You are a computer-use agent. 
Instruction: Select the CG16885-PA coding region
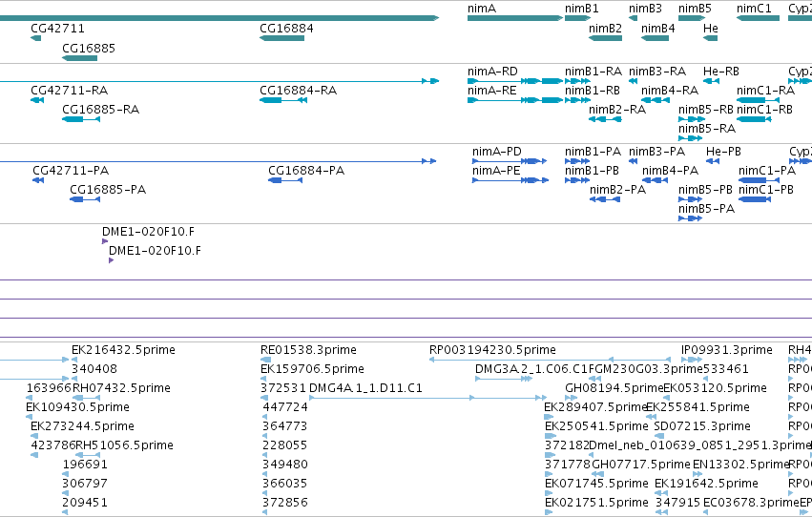(85, 199)
